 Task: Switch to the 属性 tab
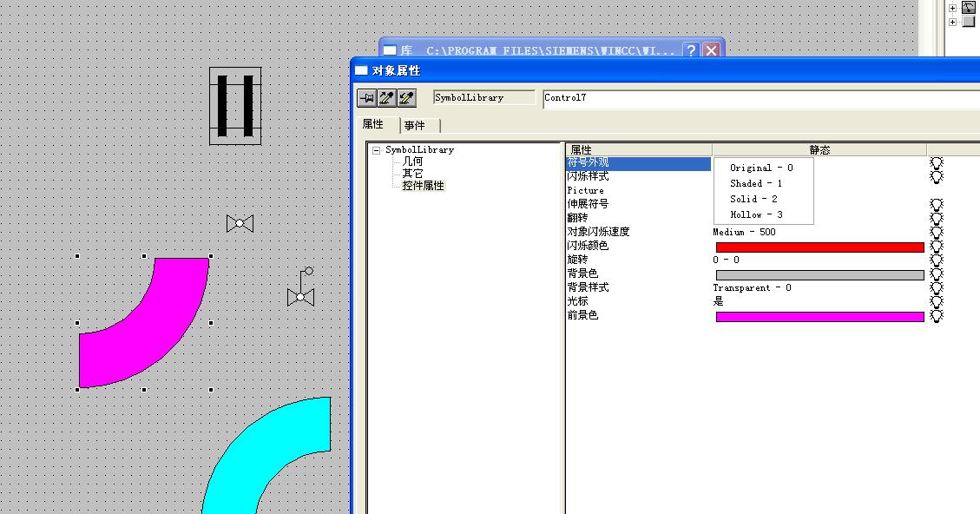(x=373, y=124)
